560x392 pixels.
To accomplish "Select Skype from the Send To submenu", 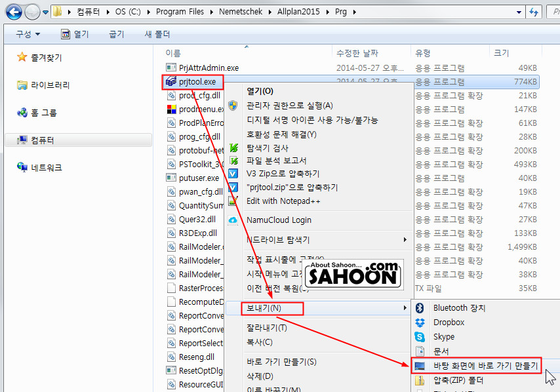I will (444, 337).
